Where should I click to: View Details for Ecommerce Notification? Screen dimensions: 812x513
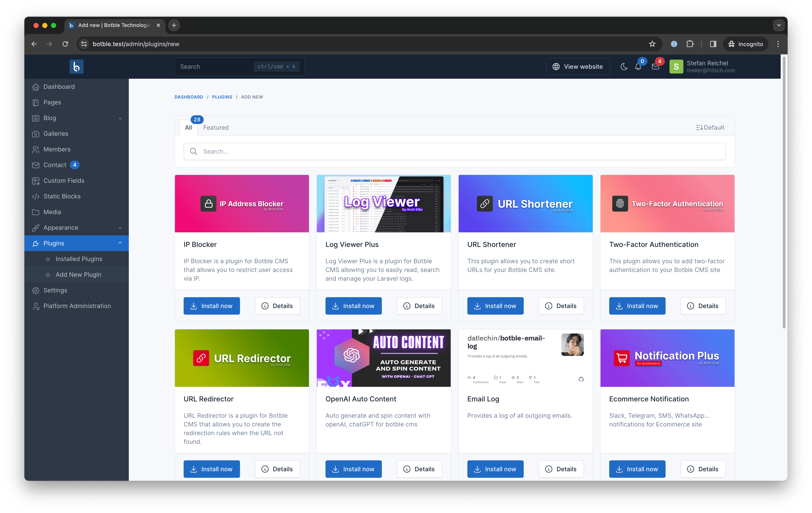703,469
